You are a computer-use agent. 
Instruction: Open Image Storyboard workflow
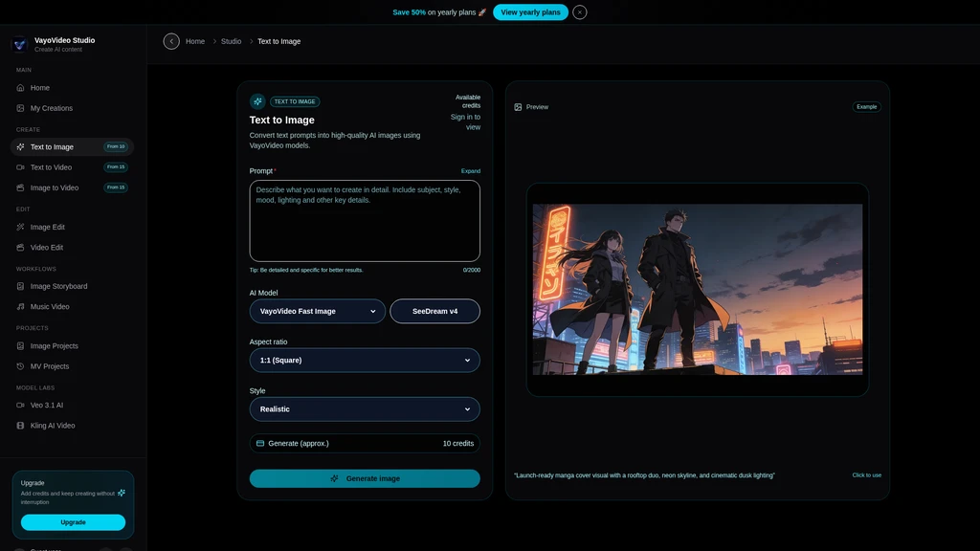72,286
